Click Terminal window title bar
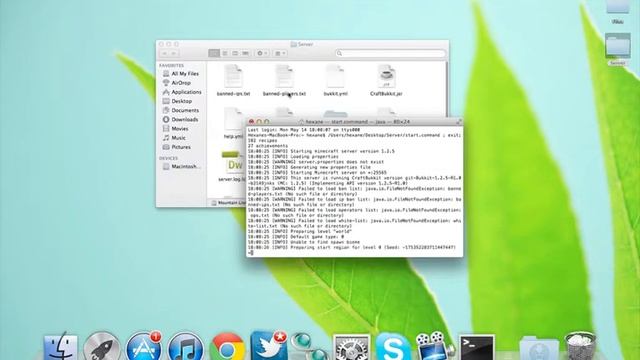640x360 pixels. click(354, 122)
